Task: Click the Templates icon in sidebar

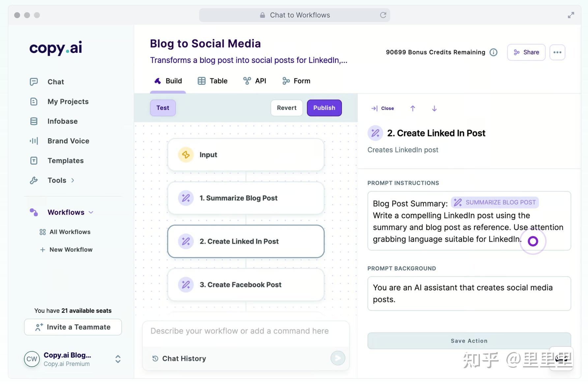Action: click(34, 161)
